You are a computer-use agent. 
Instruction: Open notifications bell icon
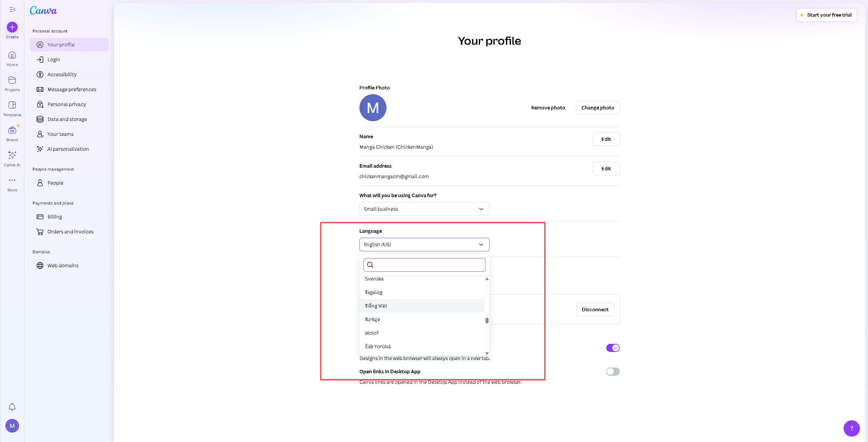pos(12,407)
